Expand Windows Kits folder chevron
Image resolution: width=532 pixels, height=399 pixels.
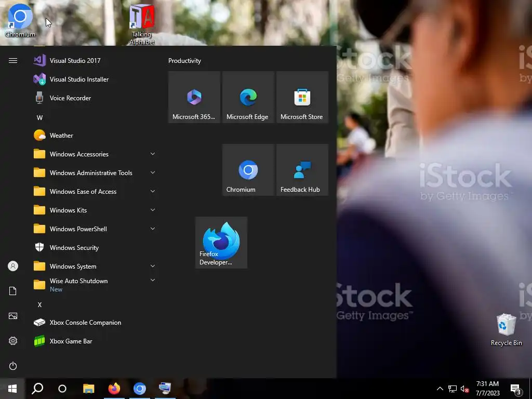click(x=153, y=210)
